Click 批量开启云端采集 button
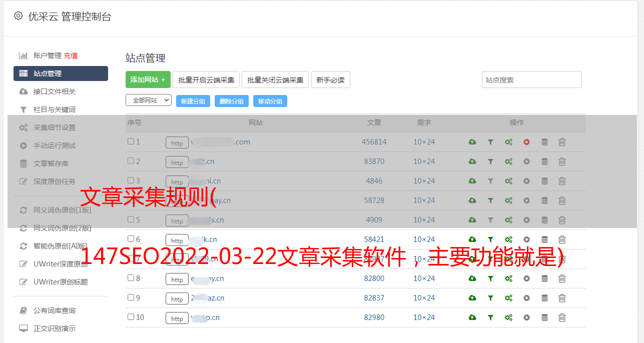 pos(206,79)
